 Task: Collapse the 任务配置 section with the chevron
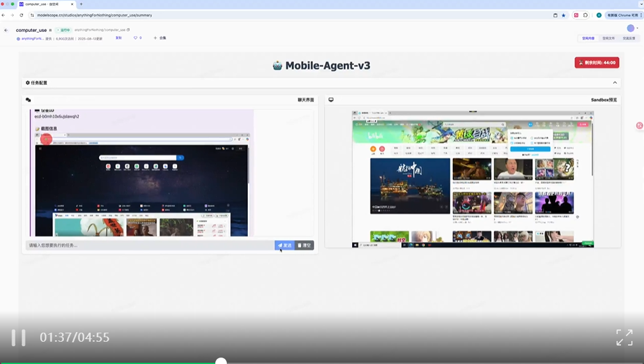pos(615,82)
